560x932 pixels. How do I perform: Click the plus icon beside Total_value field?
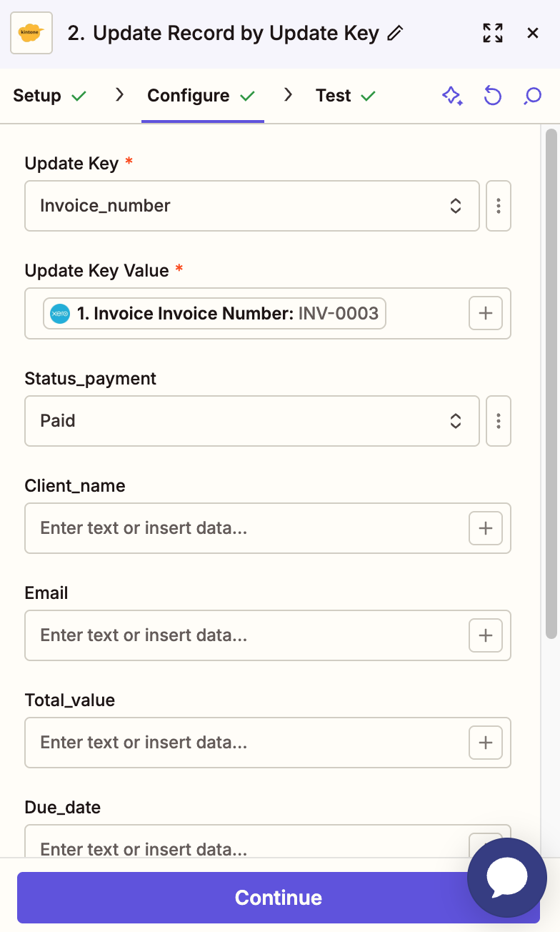click(x=485, y=743)
